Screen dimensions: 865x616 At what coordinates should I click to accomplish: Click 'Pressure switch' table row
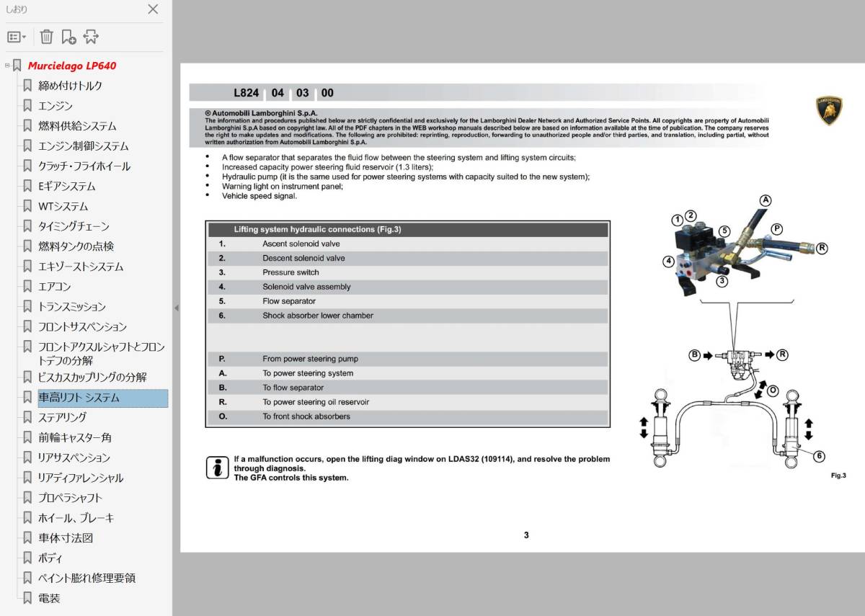tap(408, 273)
